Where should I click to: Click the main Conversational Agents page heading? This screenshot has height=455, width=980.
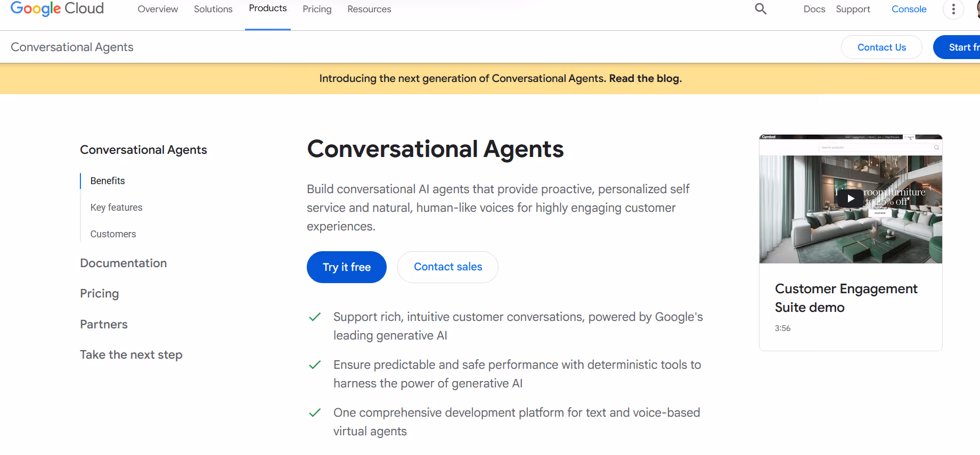pyautogui.click(x=435, y=149)
